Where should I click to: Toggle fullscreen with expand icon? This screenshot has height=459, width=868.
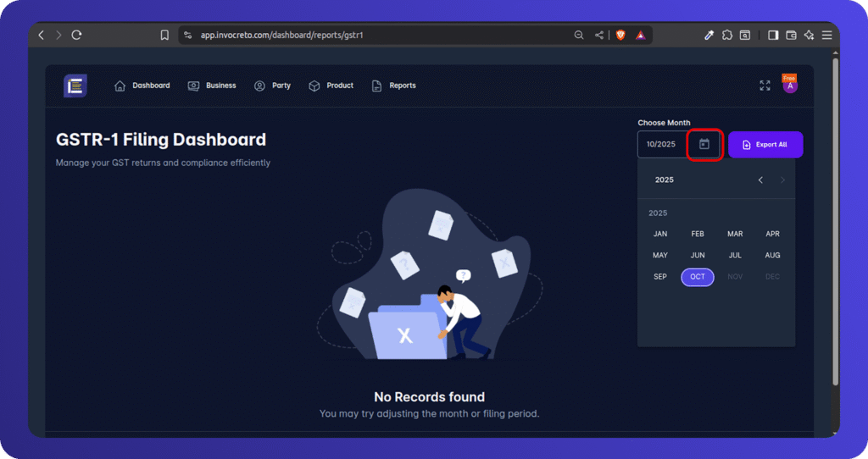(765, 86)
